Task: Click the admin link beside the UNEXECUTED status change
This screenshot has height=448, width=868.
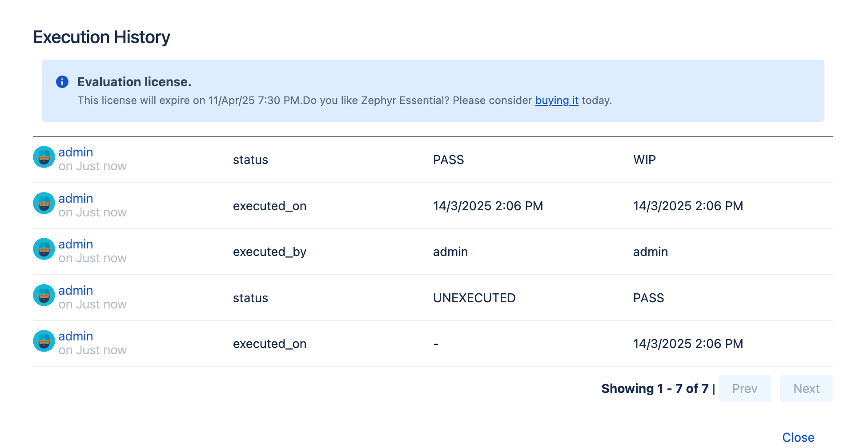Action: [x=76, y=290]
